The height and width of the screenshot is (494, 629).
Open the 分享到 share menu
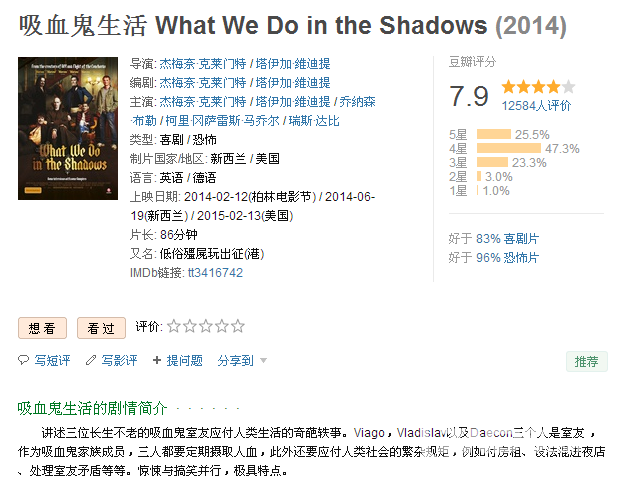point(235,360)
